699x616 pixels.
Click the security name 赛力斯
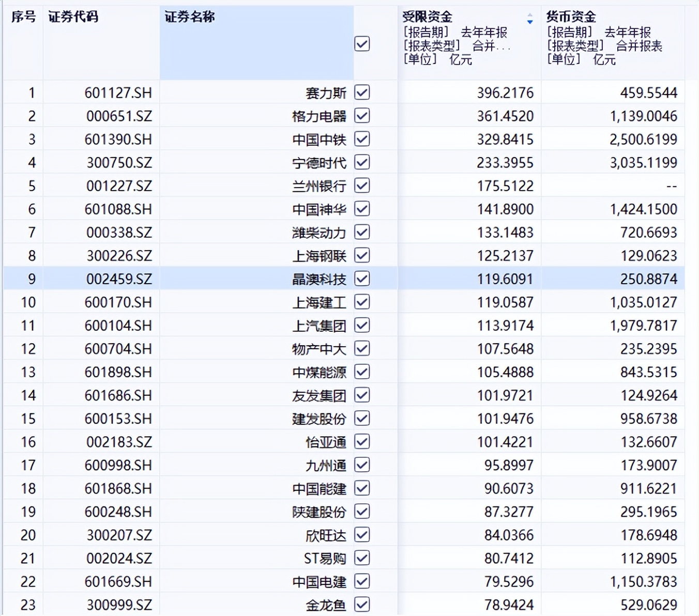326,93
